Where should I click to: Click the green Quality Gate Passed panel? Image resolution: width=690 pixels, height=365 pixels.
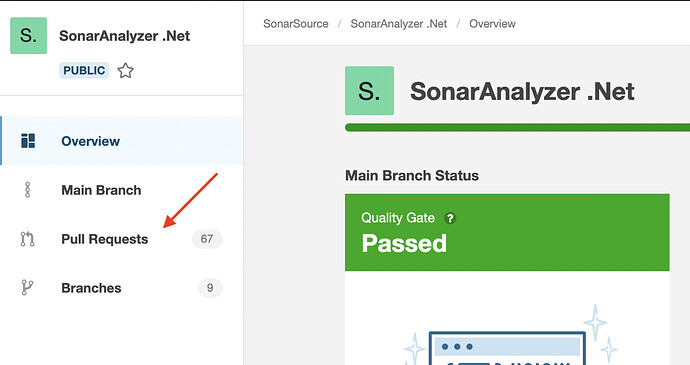507,232
